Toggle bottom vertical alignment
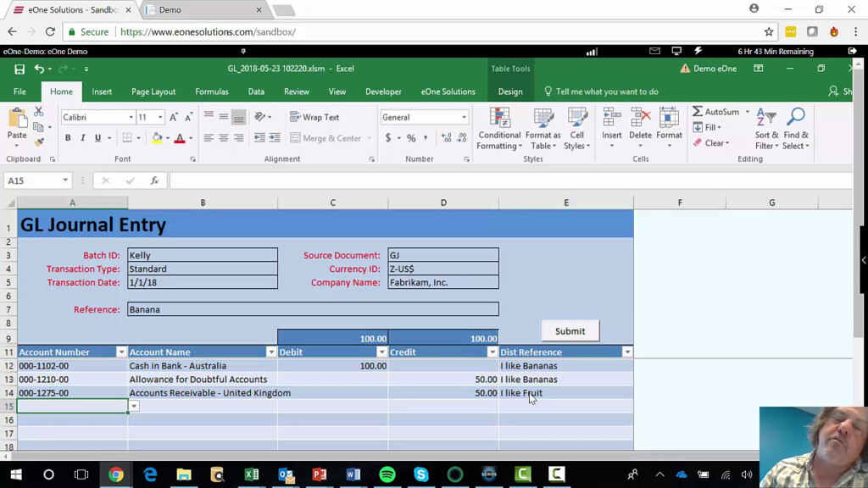Viewport: 868px width, 488px height. tap(238, 117)
